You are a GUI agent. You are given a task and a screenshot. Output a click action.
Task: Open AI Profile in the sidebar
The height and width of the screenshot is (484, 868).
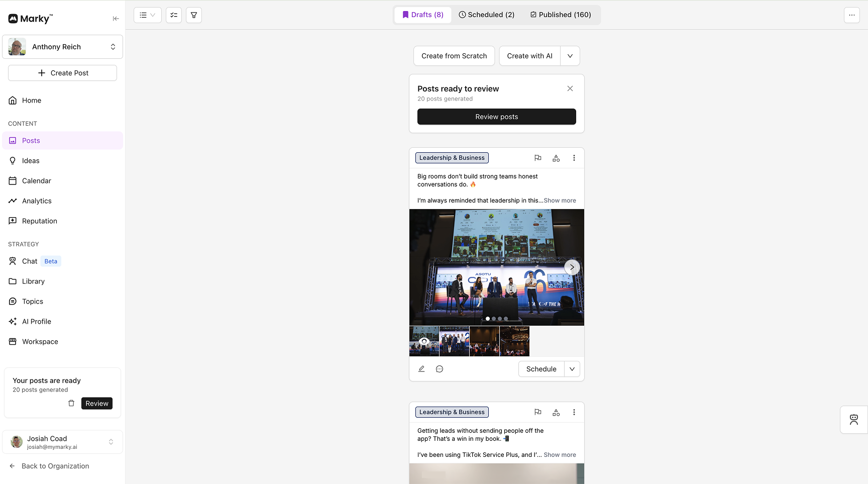coord(62,322)
